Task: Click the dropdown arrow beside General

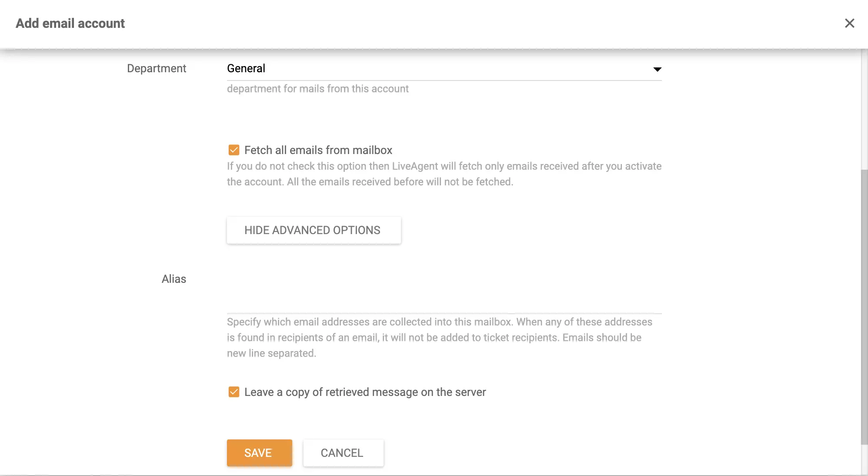Action: point(658,69)
